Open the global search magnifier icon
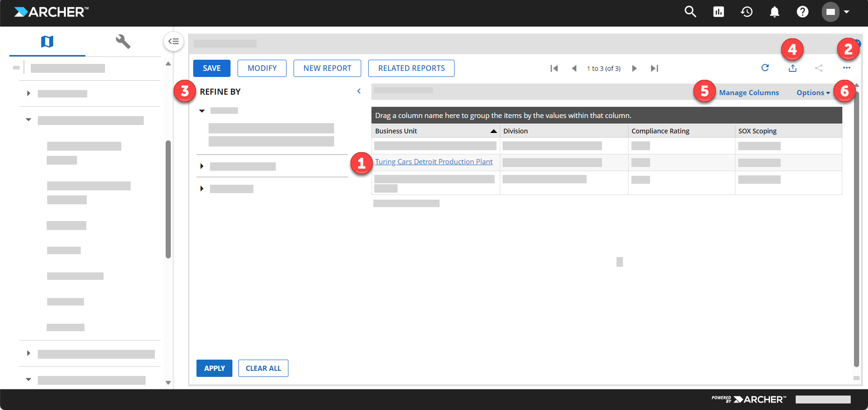Viewport: 868px width, 410px height. pyautogui.click(x=690, y=12)
